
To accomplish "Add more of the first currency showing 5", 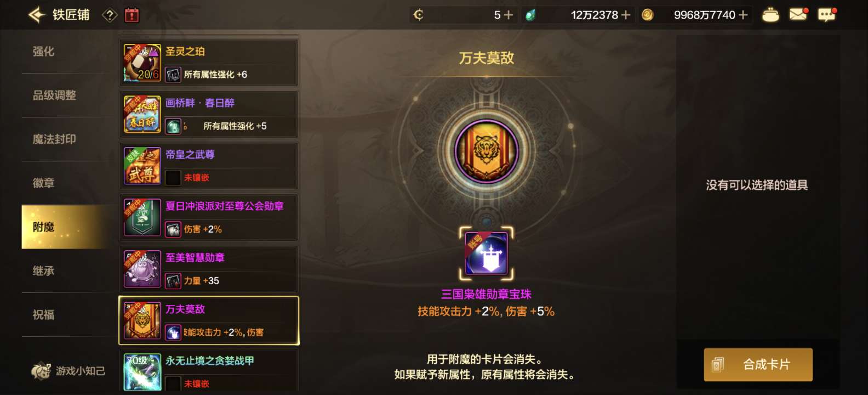I will pos(509,15).
